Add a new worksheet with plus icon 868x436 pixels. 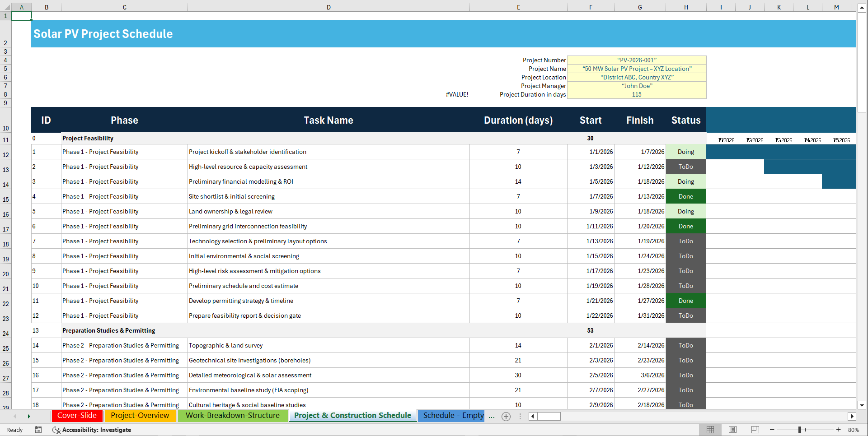coord(506,417)
